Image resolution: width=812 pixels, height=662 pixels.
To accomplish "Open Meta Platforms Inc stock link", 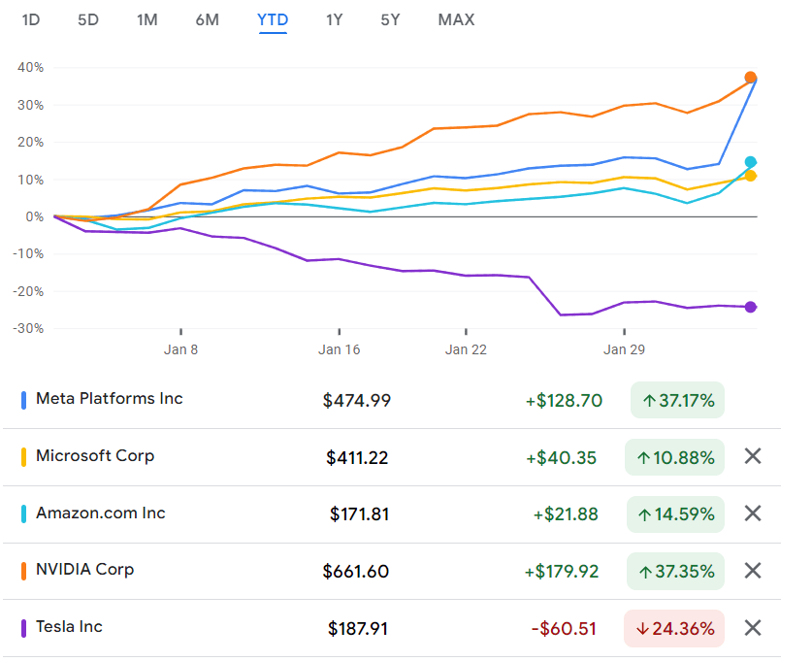I will tap(109, 399).
